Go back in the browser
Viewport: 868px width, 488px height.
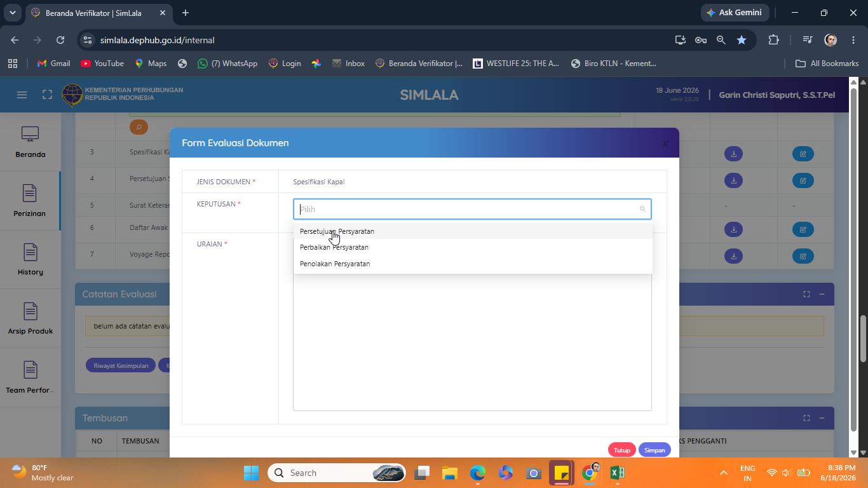(15, 40)
